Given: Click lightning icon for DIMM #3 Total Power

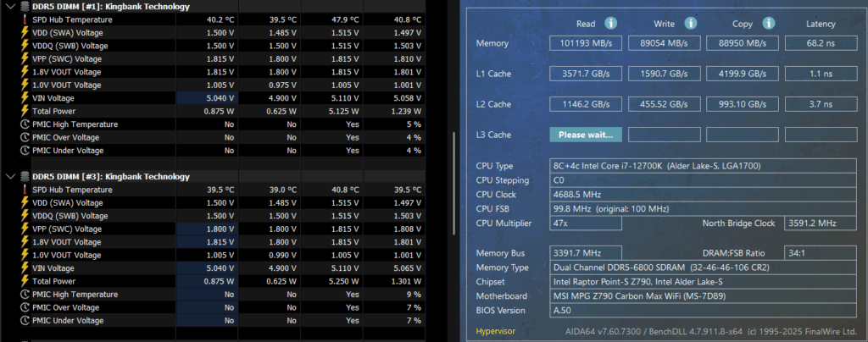Looking at the screenshot, I should click(x=25, y=281).
